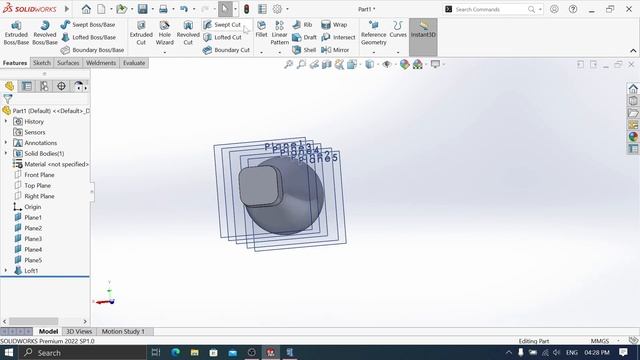Click the Rebuild traffic light icon
640x360 pixels.
[x=247, y=9]
